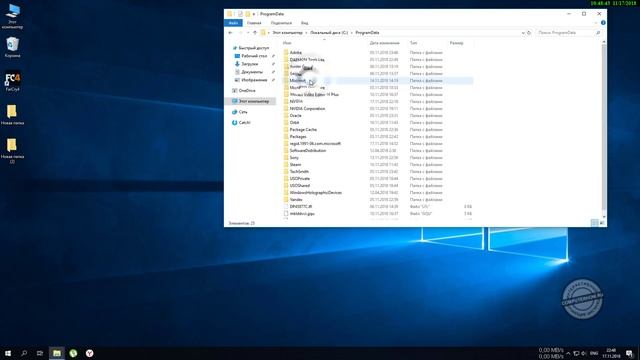Open the Главная ribbon tab
Viewport: 640px width, 360px height.
254,23
